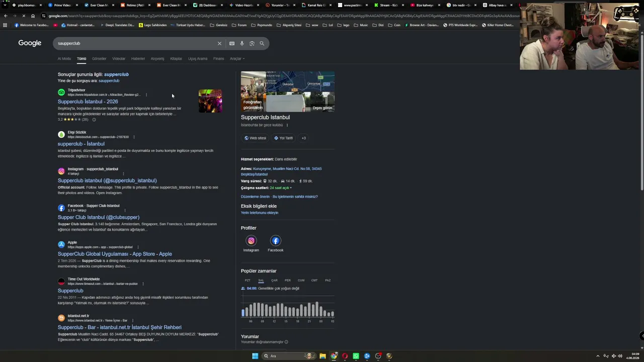
Task: Focus the Google search input field
Action: pos(136,43)
